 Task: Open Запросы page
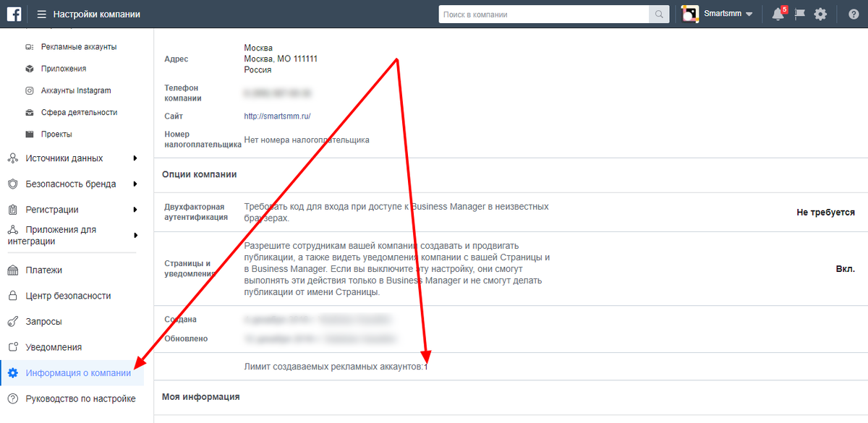pyautogui.click(x=43, y=321)
